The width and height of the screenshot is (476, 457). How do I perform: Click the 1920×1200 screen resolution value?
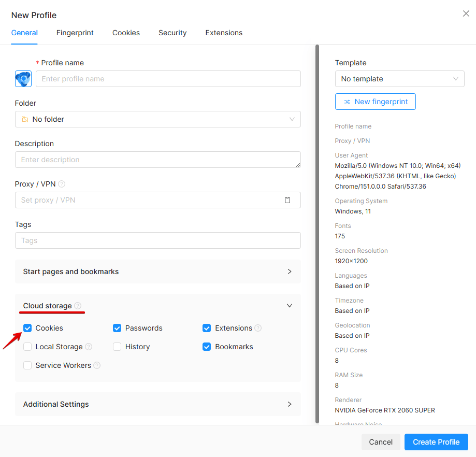[x=351, y=261]
